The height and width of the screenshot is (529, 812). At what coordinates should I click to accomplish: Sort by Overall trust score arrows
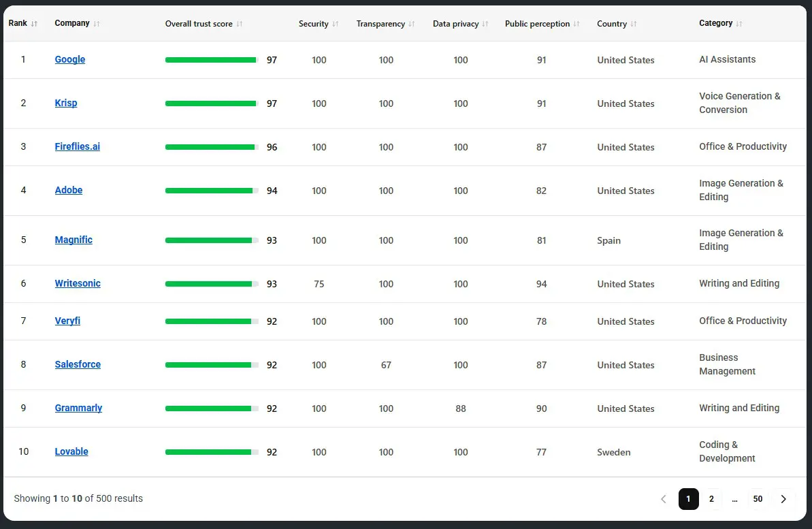(240, 24)
